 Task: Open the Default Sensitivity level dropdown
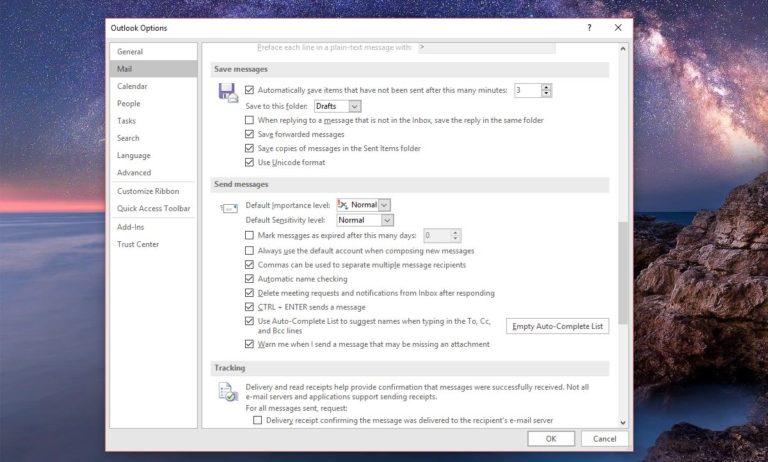[388, 220]
